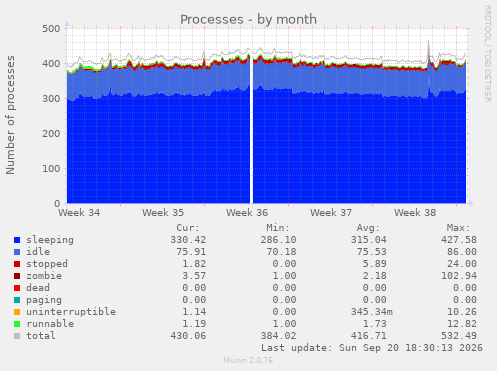Click the orange uninterruptible legend swatch
The height and width of the screenshot is (371, 497).
pos(17,312)
